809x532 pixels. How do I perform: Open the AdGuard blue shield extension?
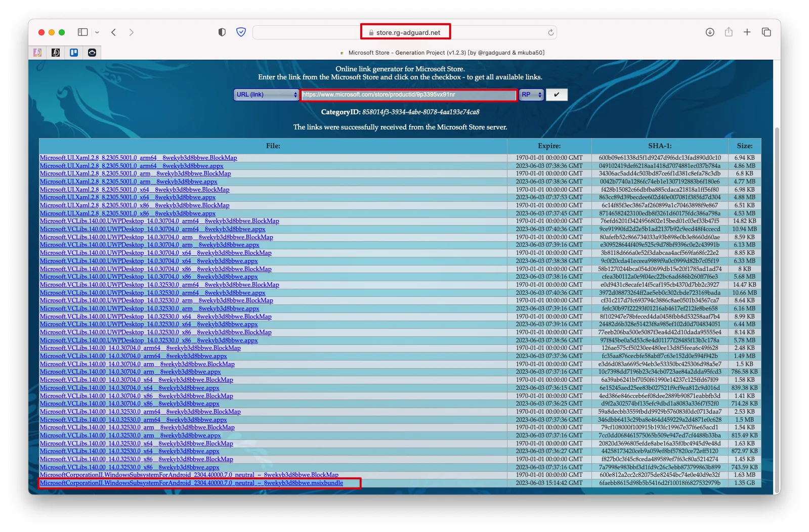coord(241,32)
